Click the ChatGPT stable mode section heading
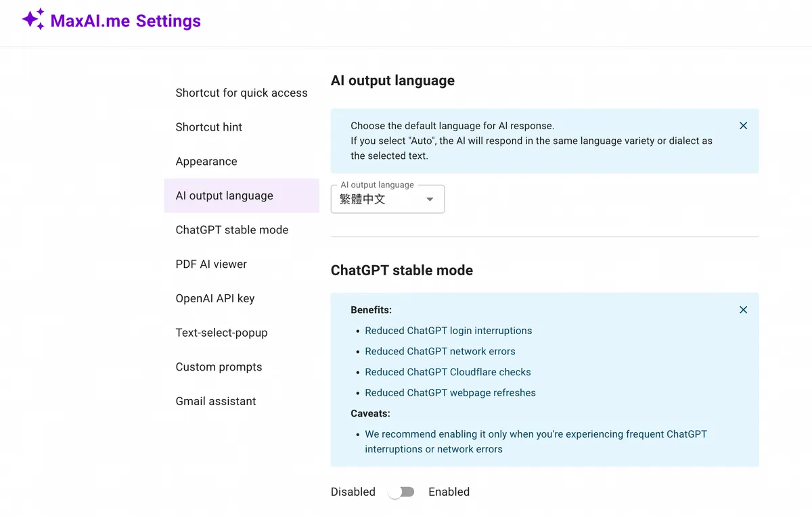This screenshot has height=516, width=812. coord(401,271)
